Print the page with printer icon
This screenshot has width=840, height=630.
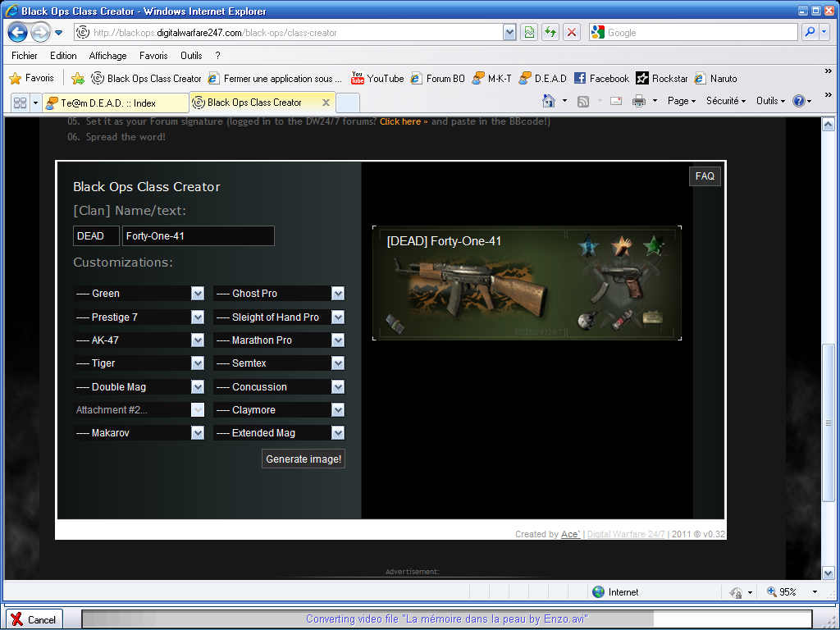[x=638, y=101]
